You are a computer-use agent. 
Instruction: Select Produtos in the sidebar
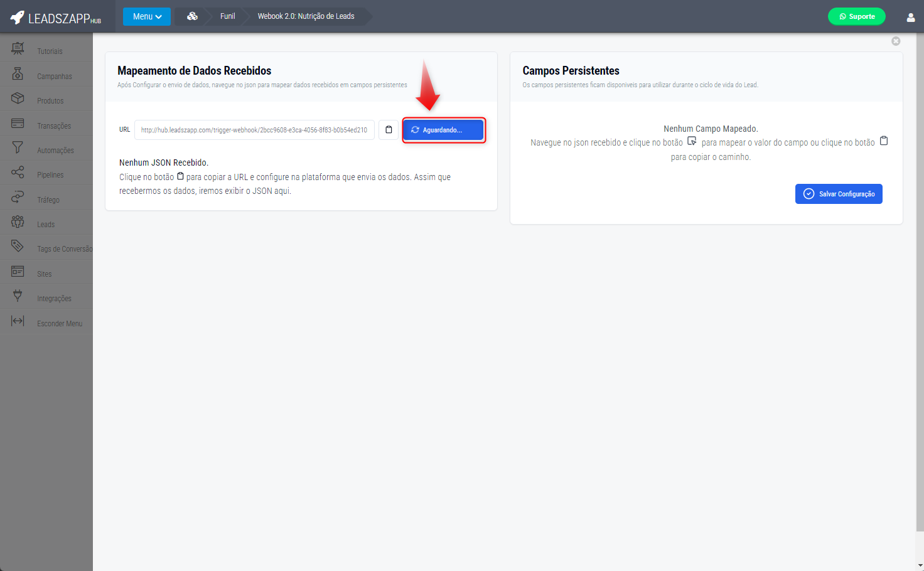point(50,101)
